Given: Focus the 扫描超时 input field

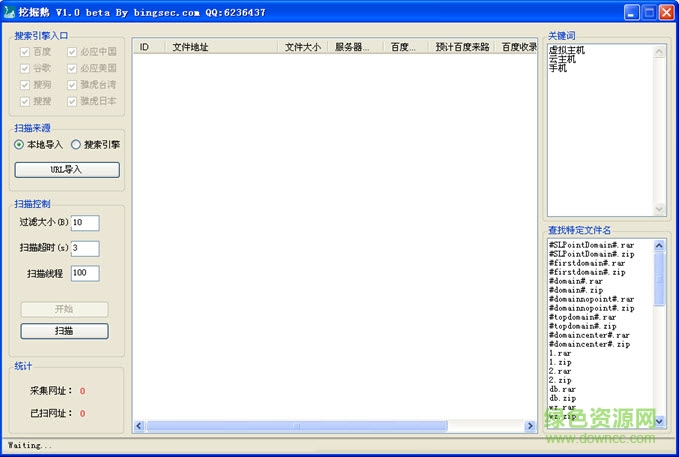Looking at the screenshot, I should tap(85, 248).
